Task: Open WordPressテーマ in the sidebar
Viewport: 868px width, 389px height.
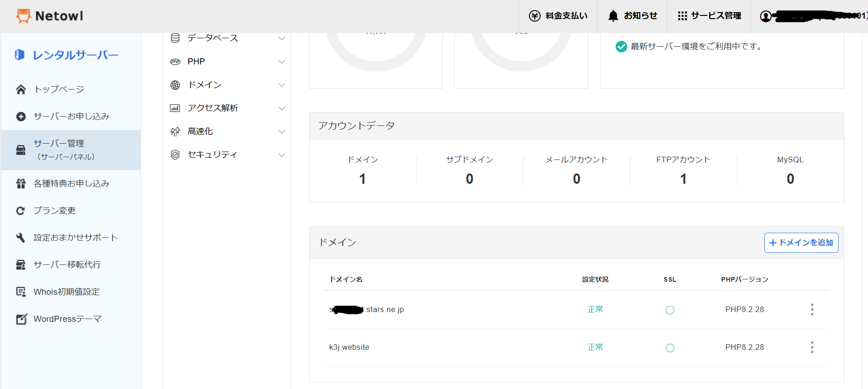Action: (71, 319)
